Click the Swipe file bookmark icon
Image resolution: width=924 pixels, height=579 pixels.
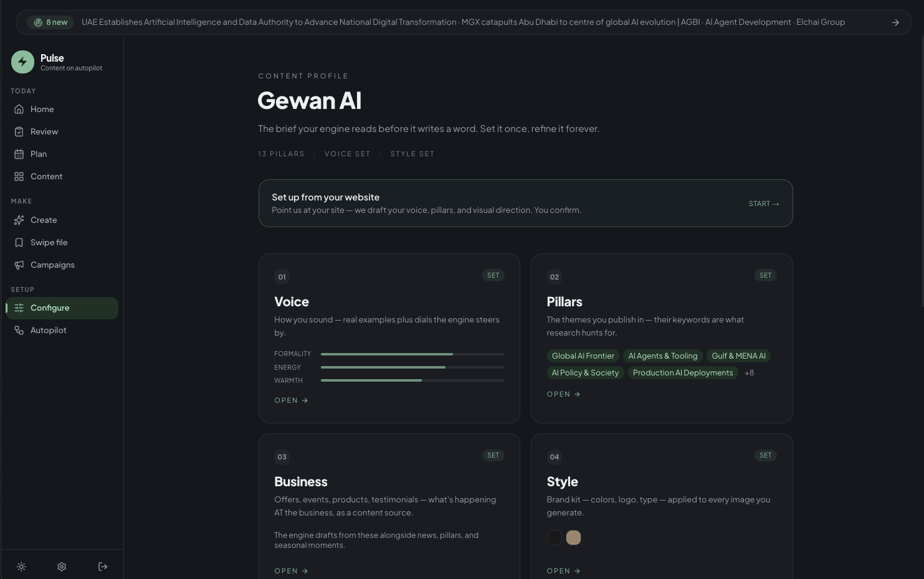click(x=19, y=242)
